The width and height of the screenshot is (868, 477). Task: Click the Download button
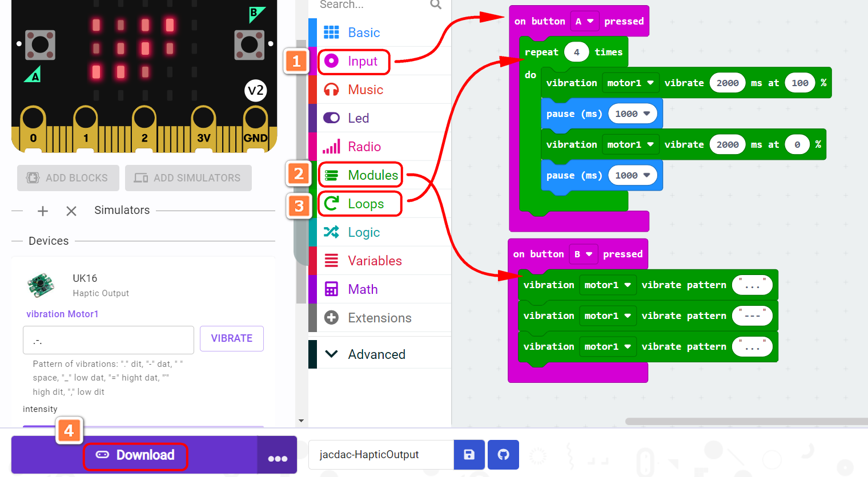click(136, 455)
